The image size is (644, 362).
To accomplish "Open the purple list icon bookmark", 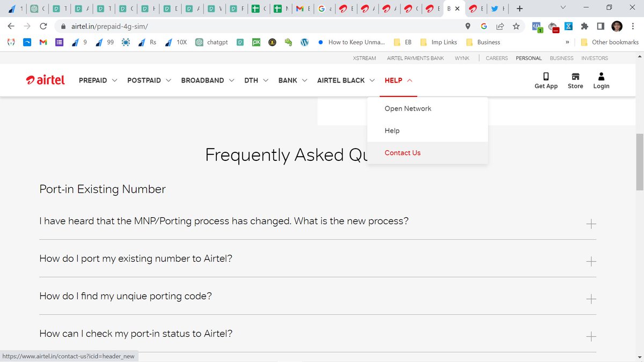I will click(59, 42).
